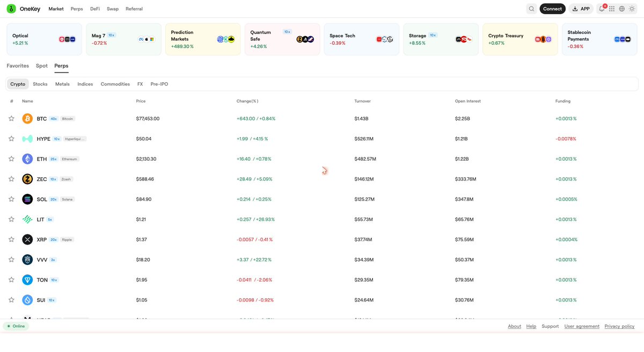Viewport: 644px width, 352px height.
Task: Open the Market nav item
Action: pyautogui.click(x=56, y=9)
